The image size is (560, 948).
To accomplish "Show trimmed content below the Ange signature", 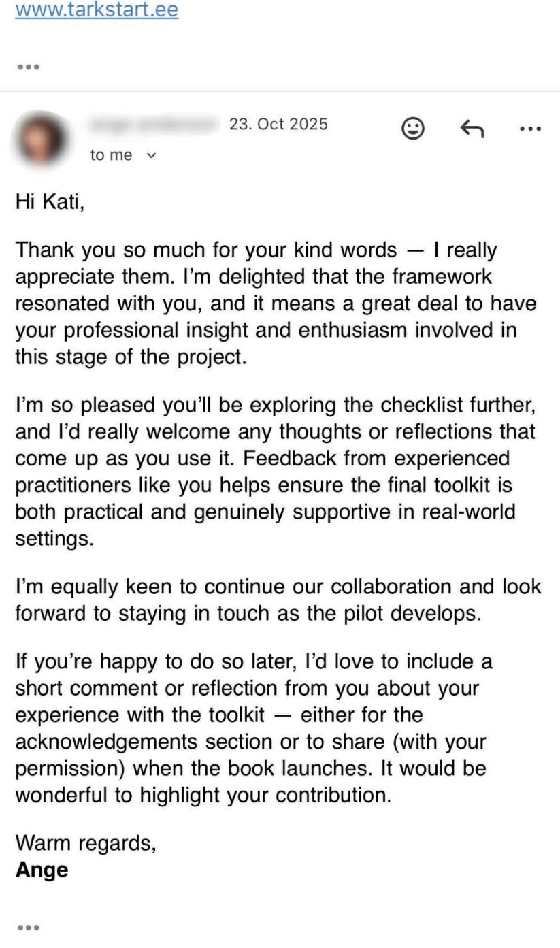I will [x=29, y=927].
